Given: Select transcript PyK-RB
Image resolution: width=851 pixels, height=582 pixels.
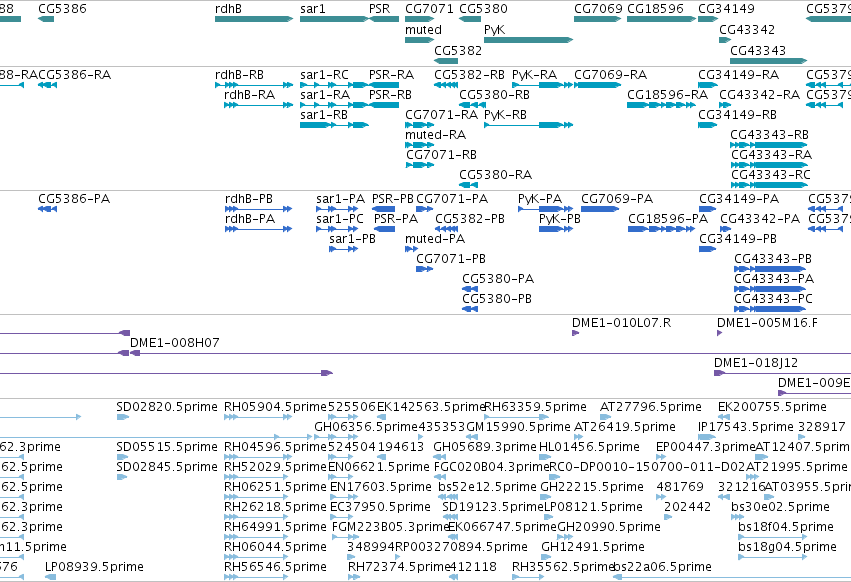Looking at the screenshot, I should tap(505, 115).
